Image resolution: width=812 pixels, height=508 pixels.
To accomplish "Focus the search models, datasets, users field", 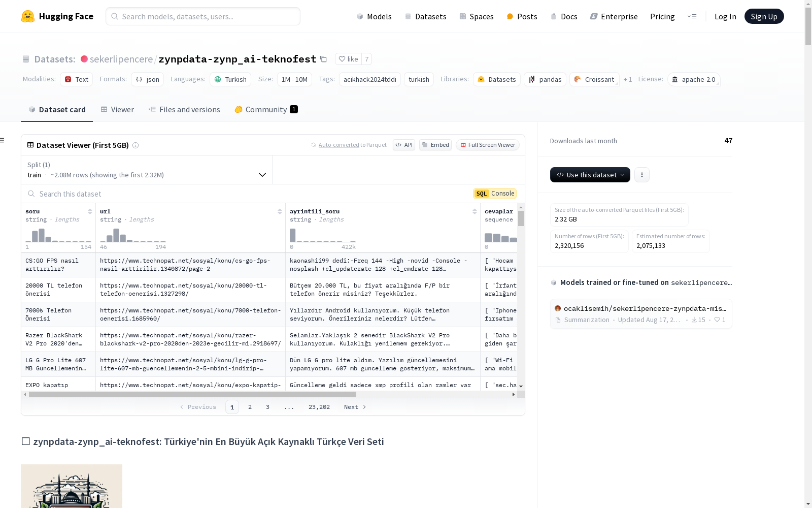I will 203,16.
